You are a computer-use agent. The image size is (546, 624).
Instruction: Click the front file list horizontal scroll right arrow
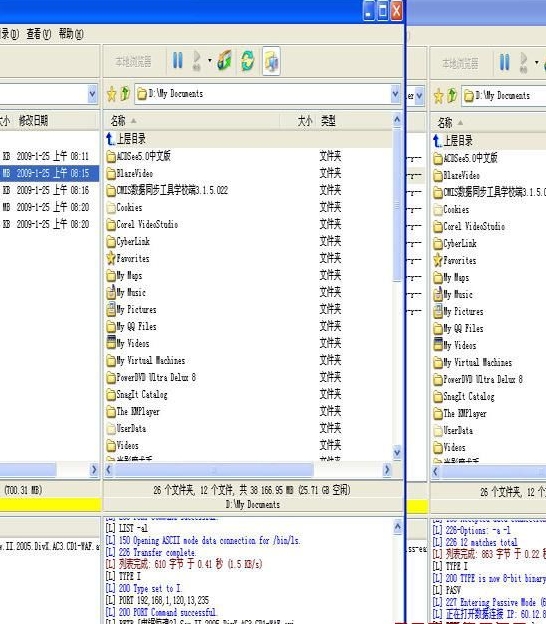click(386, 470)
